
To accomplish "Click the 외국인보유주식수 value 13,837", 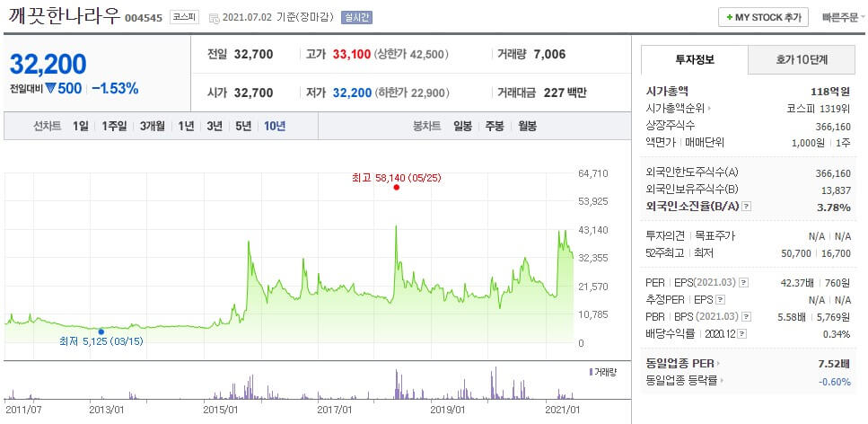I will (836, 190).
